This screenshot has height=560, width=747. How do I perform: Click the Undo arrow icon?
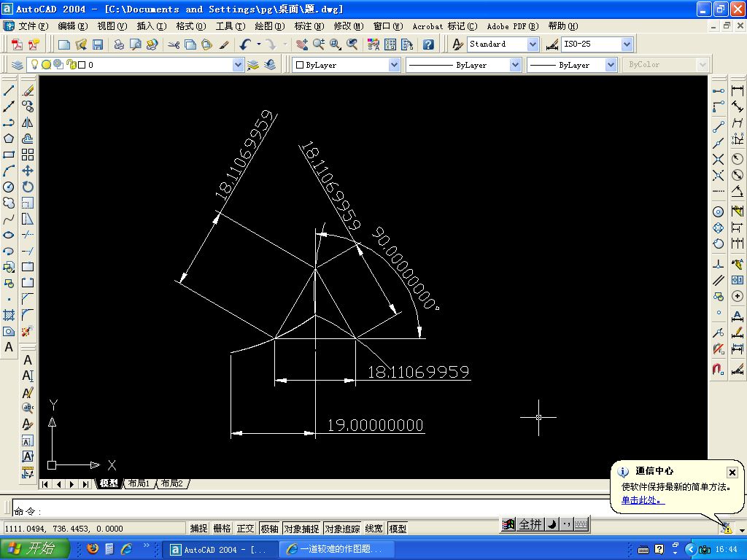click(245, 44)
